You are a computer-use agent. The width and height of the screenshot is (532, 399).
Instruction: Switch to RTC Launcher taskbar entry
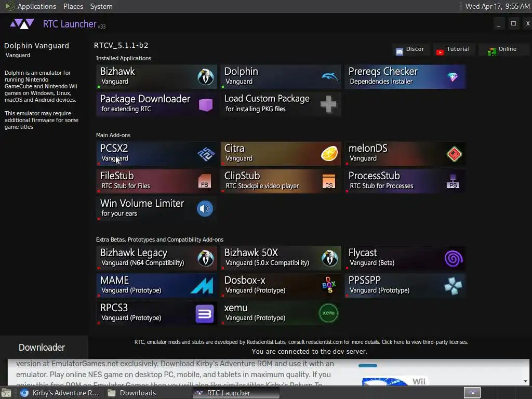coord(236,393)
